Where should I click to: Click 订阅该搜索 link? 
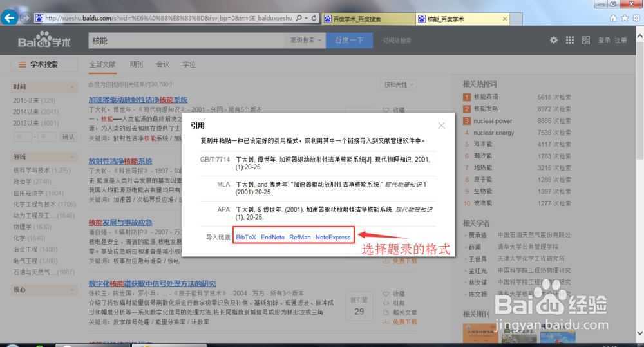click(397, 41)
